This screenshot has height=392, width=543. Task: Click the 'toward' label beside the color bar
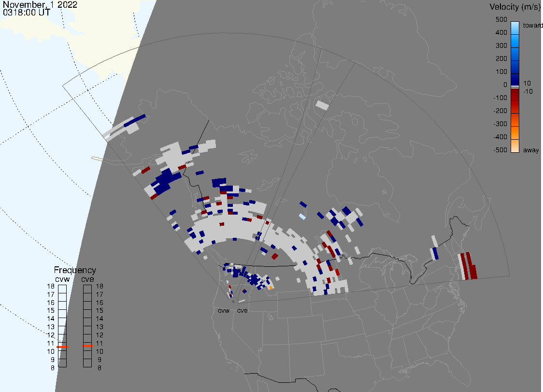point(532,25)
